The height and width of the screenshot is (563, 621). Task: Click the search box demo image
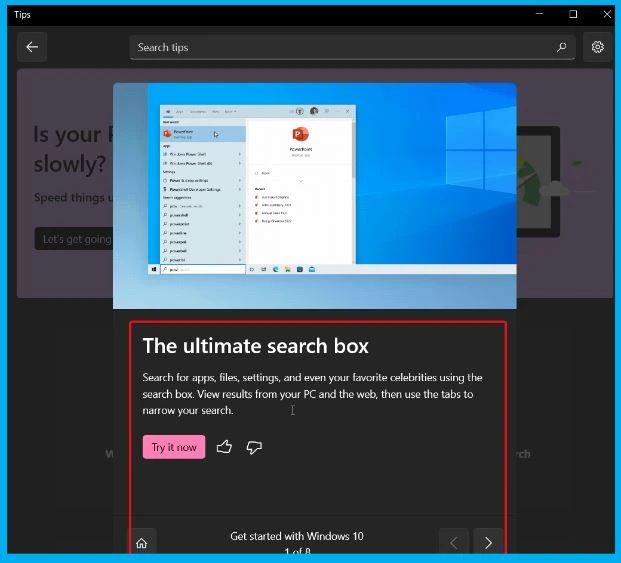point(314,196)
